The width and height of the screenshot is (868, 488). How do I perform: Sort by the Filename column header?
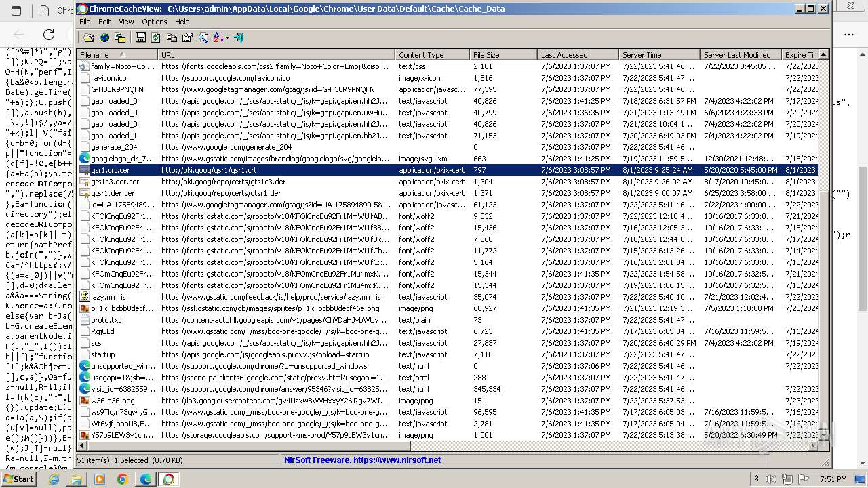tap(117, 55)
